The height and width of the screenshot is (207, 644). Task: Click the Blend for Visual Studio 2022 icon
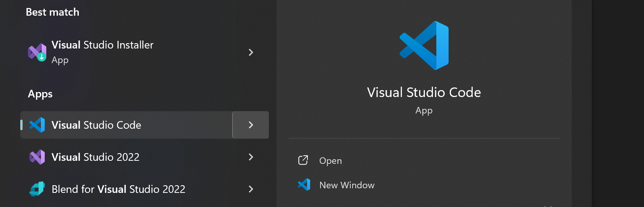(x=37, y=189)
